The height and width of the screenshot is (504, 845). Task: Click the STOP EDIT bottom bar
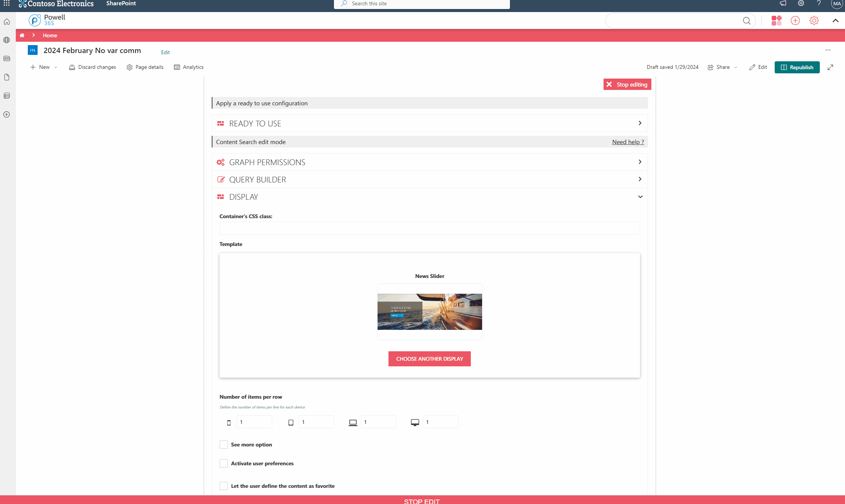422,500
